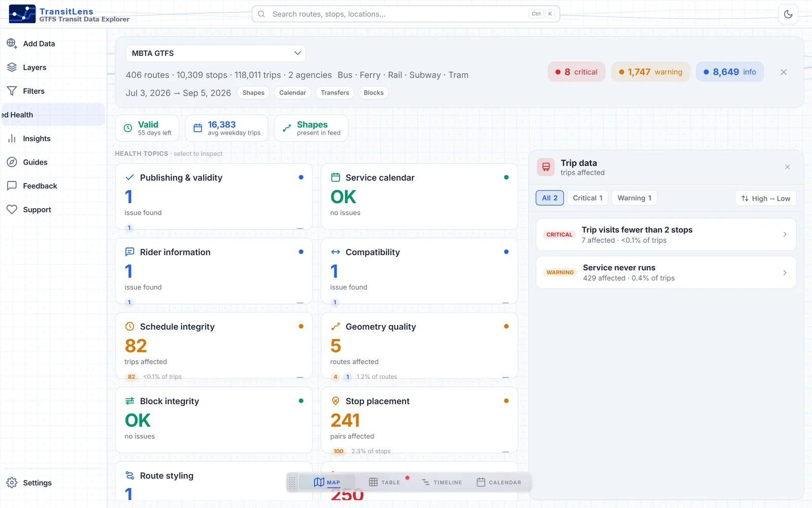Select the Warning 1 filter tab

tap(634, 198)
